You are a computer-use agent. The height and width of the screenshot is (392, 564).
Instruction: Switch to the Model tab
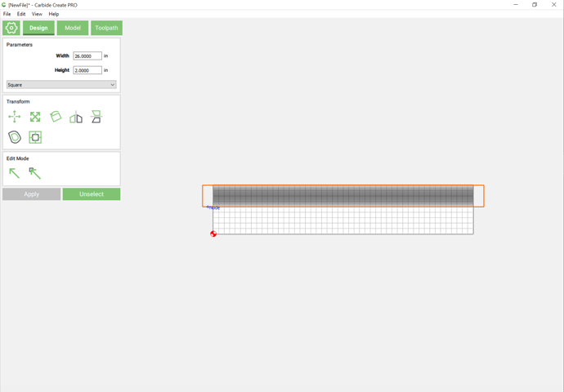(x=73, y=28)
